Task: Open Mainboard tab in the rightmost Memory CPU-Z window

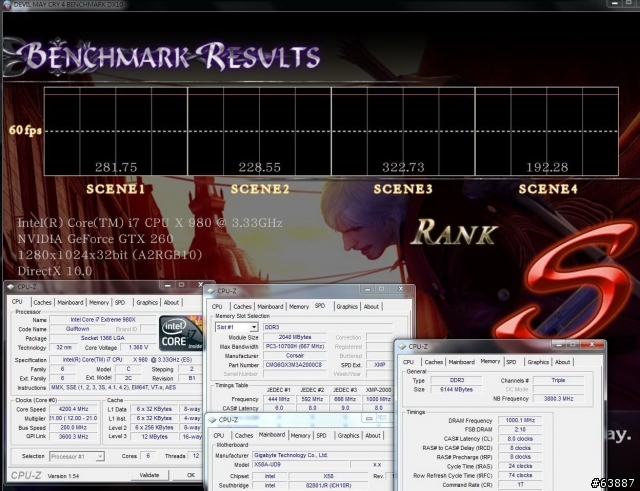Action: (x=462, y=362)
